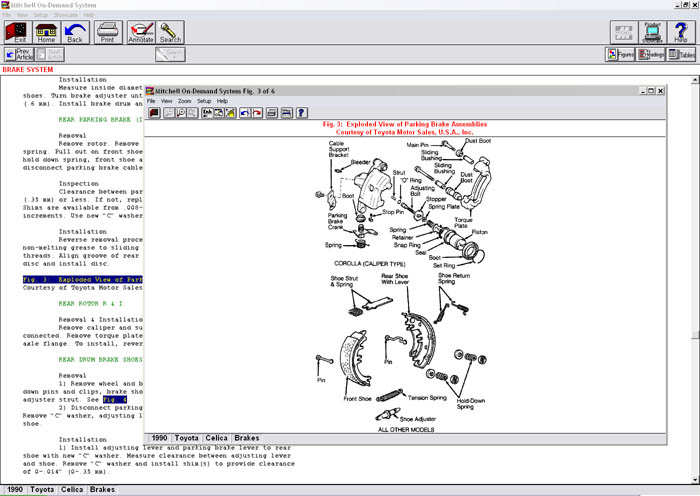Open the Product selector computer icon
This screenshot has width=700, height=496.
652,32
